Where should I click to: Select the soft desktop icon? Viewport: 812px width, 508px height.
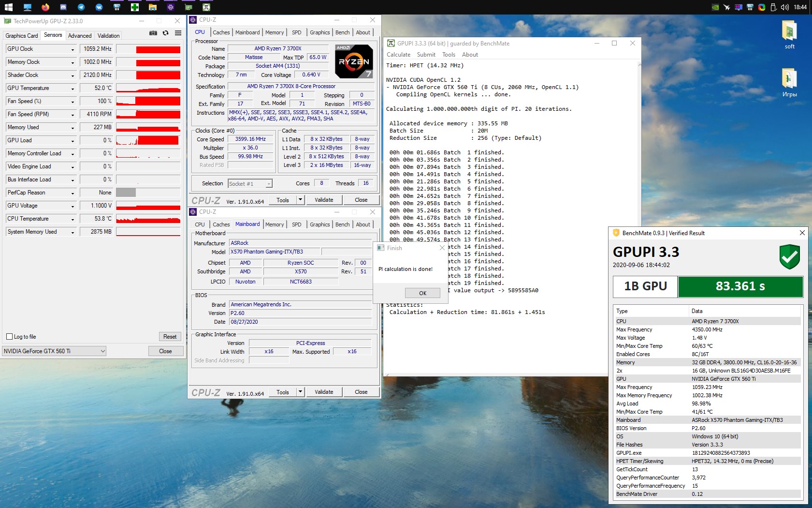789,35
